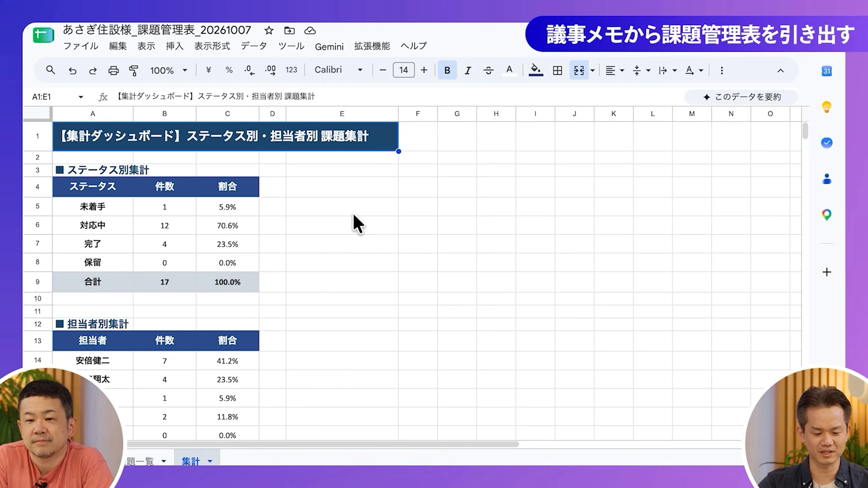Image resolution: width=868 pixels, height=488 pixels.
Task: Open the 123 number formats menu
Action: (x=292, y=70)
